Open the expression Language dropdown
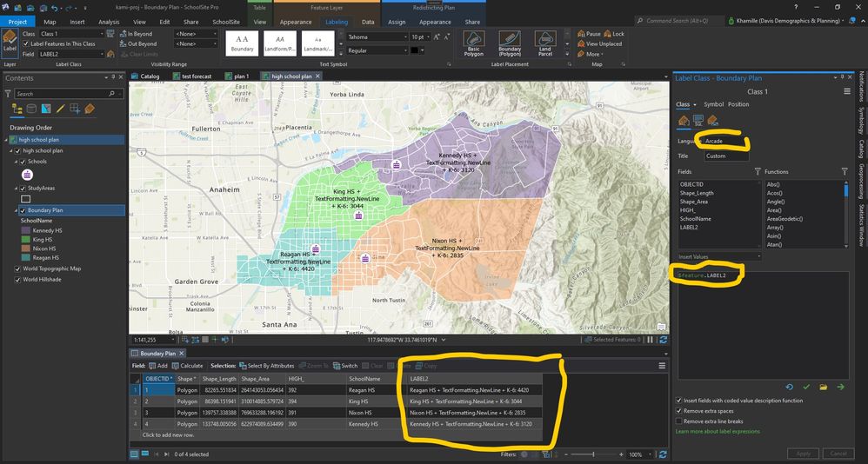This screenshot has width=868, height=464. coord(727,141)
